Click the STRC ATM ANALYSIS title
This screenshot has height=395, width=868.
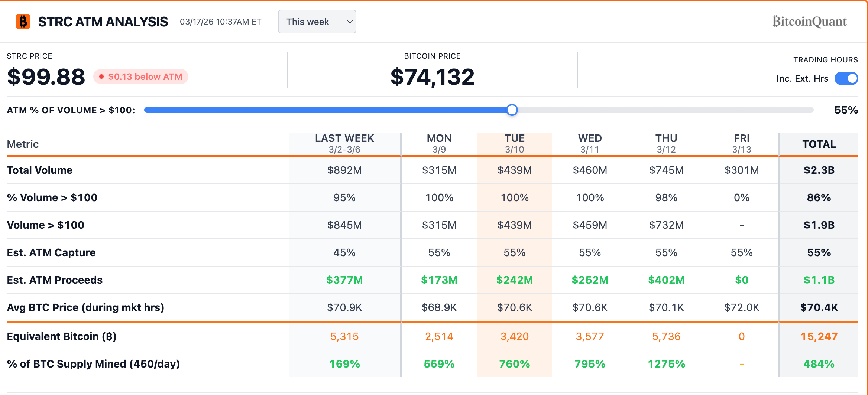(x=103, y=22)
